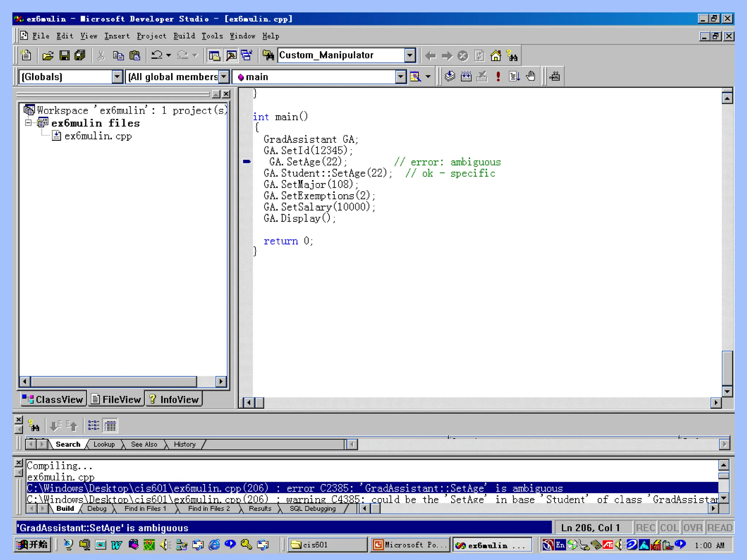The image size is (747, 560).
Task: Click the Paste clipboard icon
Action: (x=135, y=55)
